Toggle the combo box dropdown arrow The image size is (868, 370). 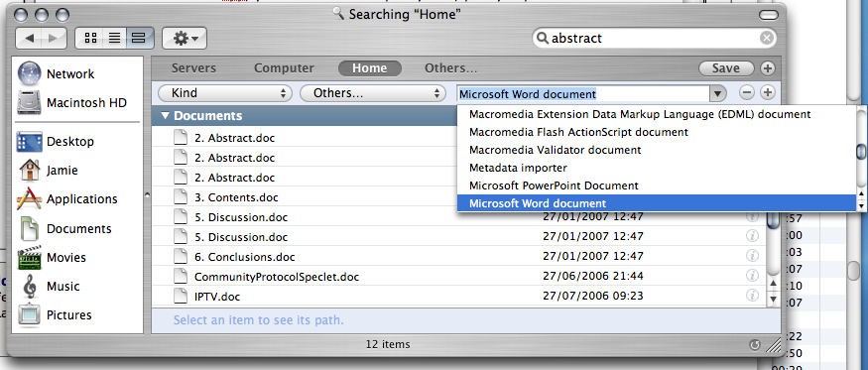[717, 93]
